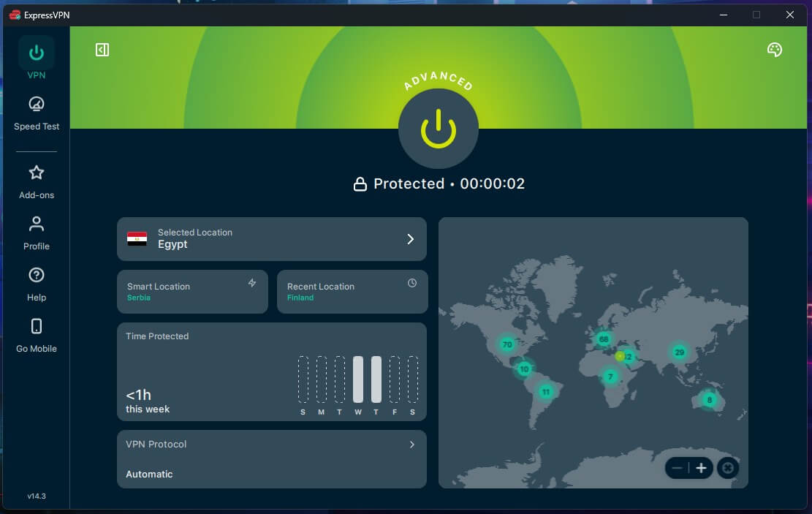Viewport: 812px width, 514px height.
Task: Open the Profile section
Action: [x=37, y=233]
